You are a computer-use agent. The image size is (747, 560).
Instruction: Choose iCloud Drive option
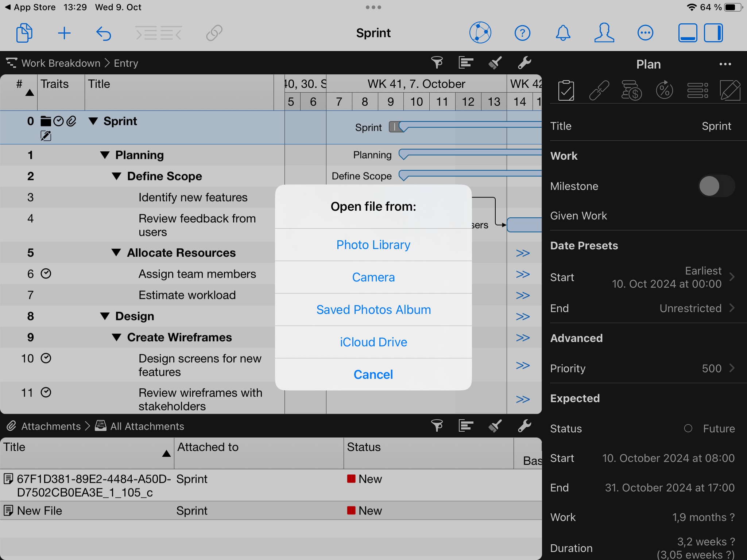pyautogui.click(x=373, y=342)
